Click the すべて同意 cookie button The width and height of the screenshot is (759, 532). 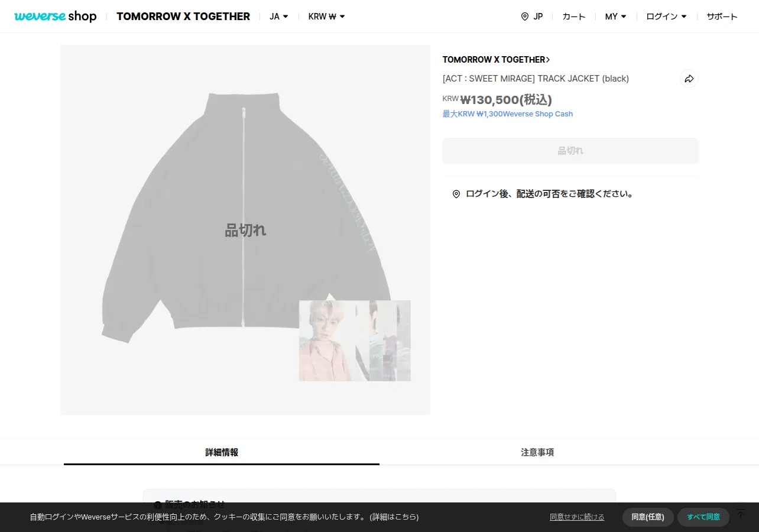pyautogui.click(x=703, y=517)
